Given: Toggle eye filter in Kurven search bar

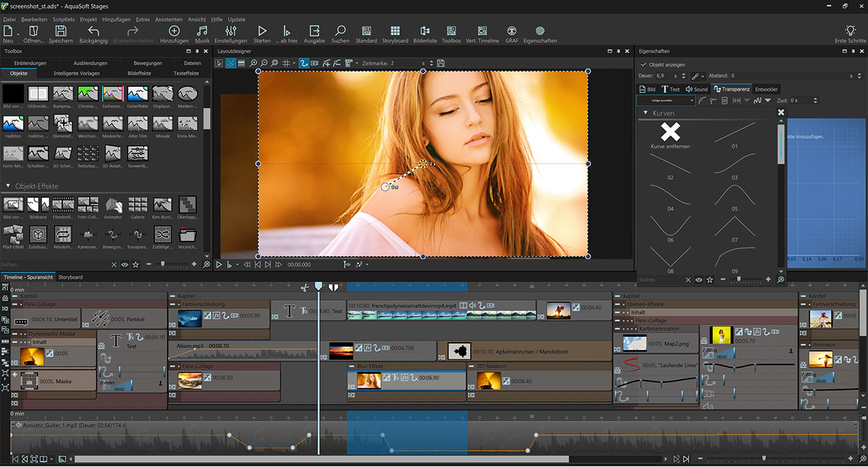Looking at the screenshot, I should [699, 280].
